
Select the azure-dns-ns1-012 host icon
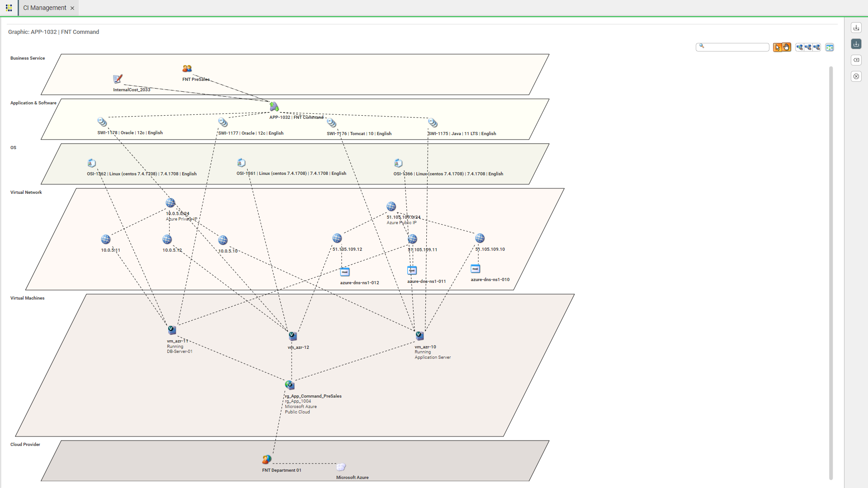(345, 272)
